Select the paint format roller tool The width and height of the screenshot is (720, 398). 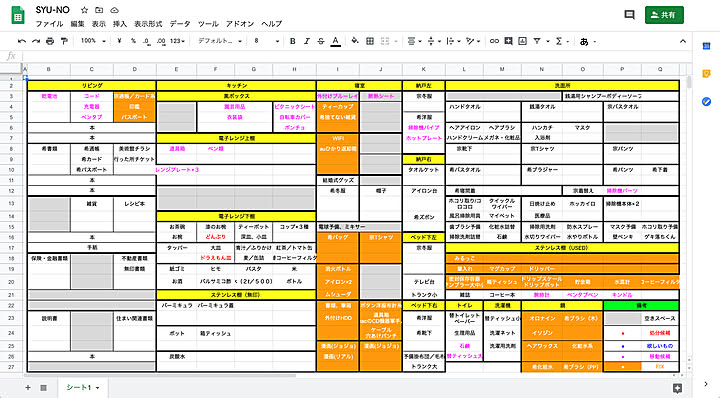pos(64,41)
